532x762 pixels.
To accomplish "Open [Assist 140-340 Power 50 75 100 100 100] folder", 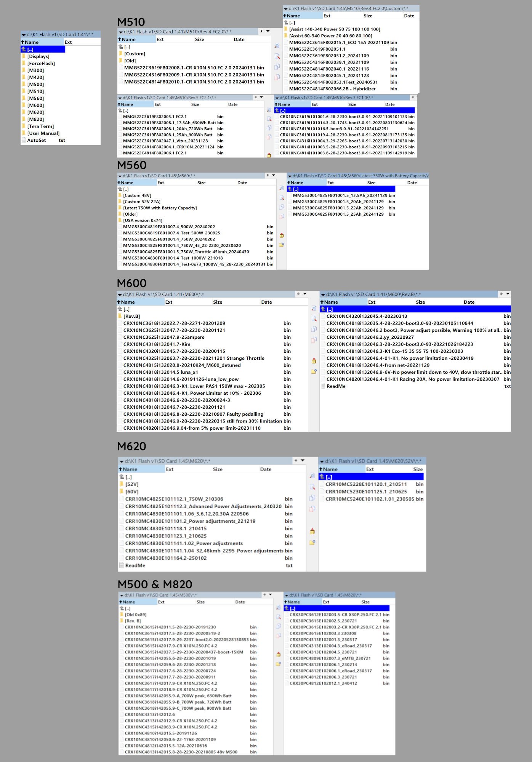I will click(x=334, y=29).
